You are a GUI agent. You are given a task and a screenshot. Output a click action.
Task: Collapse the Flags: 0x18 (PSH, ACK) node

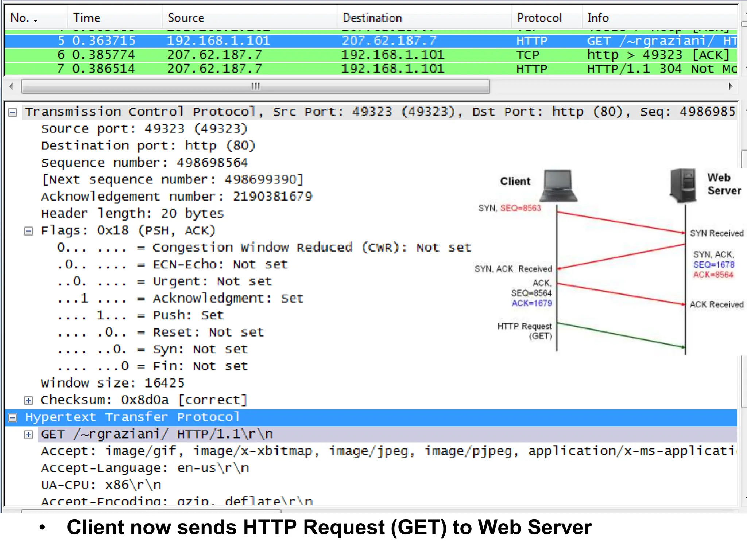pyautogui.click(x=28, y=231)
